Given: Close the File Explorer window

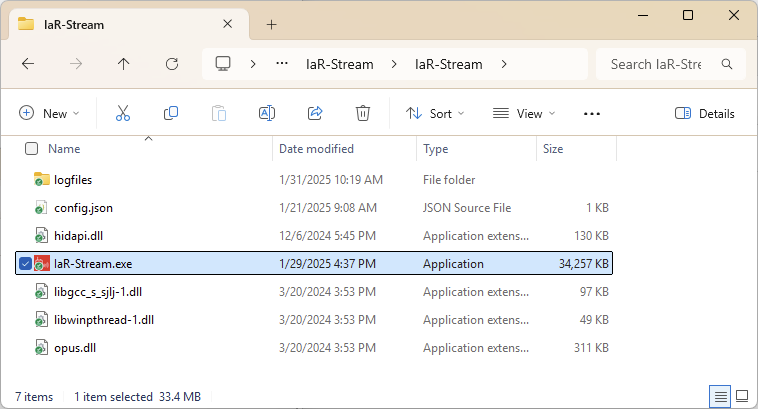Looking at the screenshot, I should coord(734,15).
